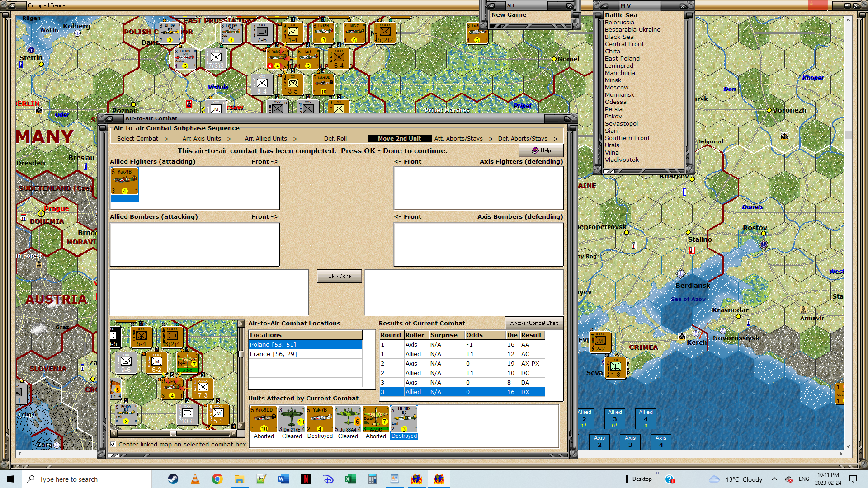This screenshot has height=488, width=868.
Task: Click the Arr. Allied Units subphase step
Action: (x=271, y=138)
